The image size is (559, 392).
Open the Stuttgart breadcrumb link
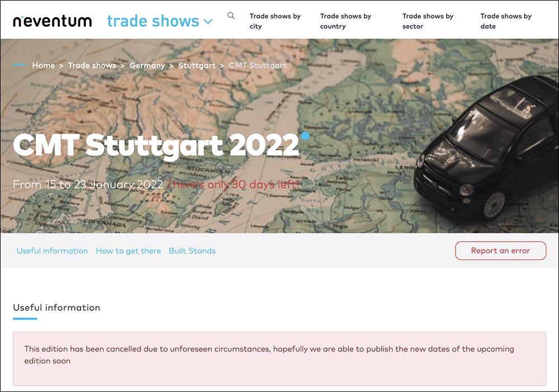point(197,65)
